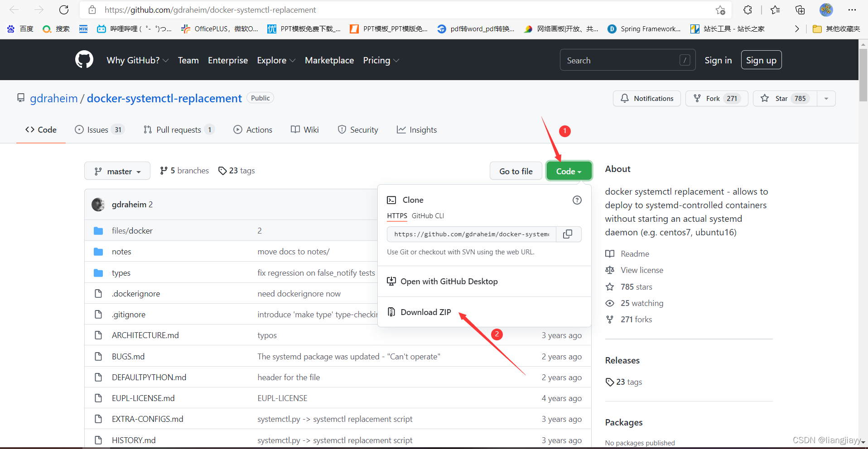The width and height of the screenshot is (868, 449).
Task: View the Insights tab
Action: point(417,130)
